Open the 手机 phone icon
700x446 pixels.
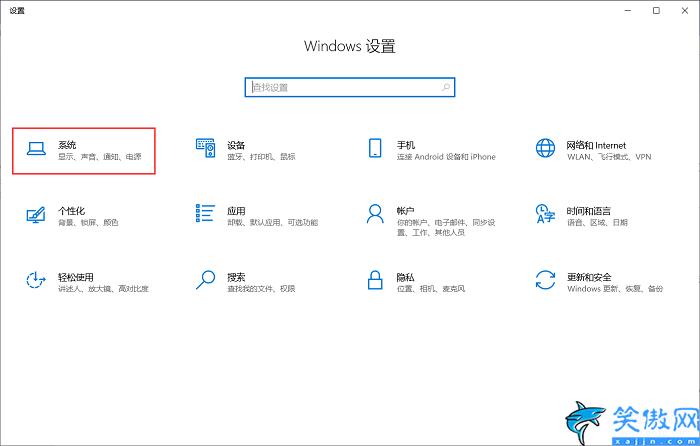(375, 148)
